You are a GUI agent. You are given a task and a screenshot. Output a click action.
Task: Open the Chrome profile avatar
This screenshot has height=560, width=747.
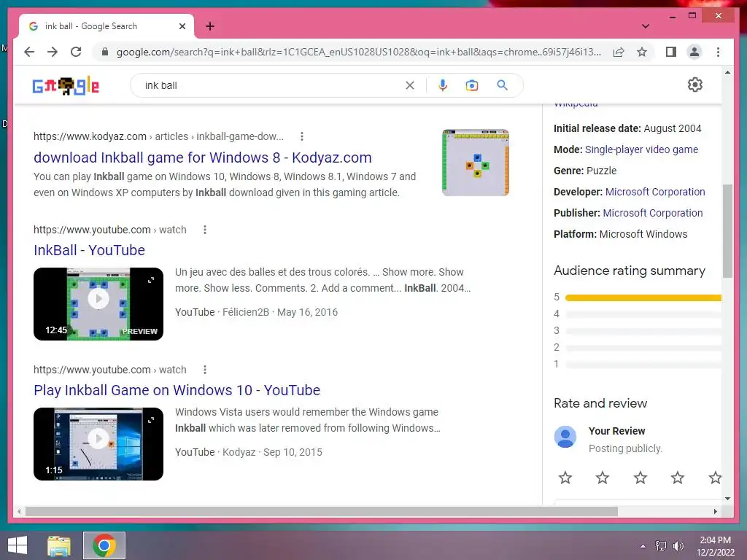tap(694, 52)
